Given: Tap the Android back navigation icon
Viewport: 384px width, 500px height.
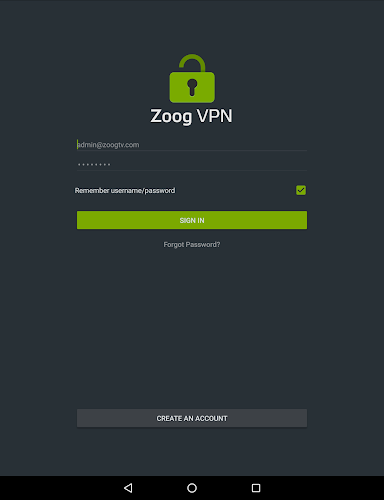Looking at the screenshot, I should tap(128, 488).
